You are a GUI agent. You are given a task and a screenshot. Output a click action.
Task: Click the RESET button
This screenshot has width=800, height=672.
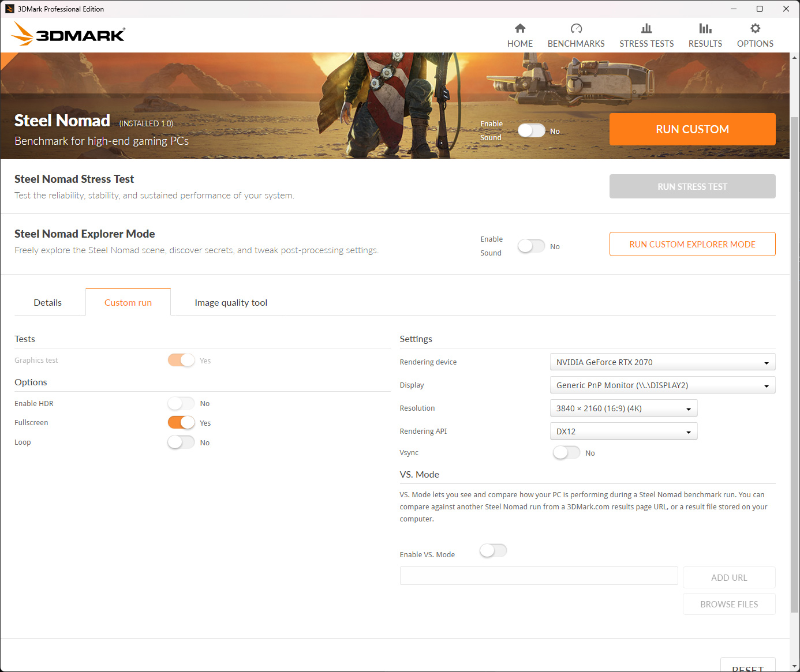pos(747,665)
